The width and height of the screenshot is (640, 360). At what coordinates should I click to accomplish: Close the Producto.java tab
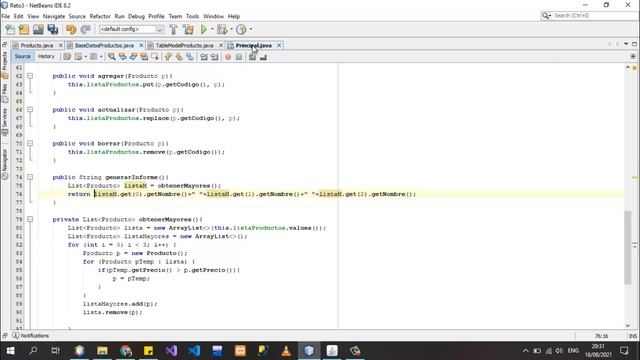[x=61, y=45]
